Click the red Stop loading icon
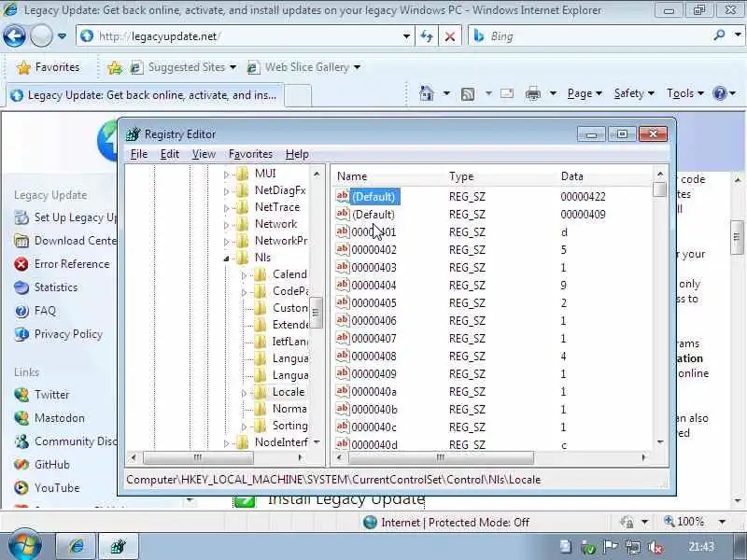The width and height of the screenshot is (747, 560). (450, 36)
